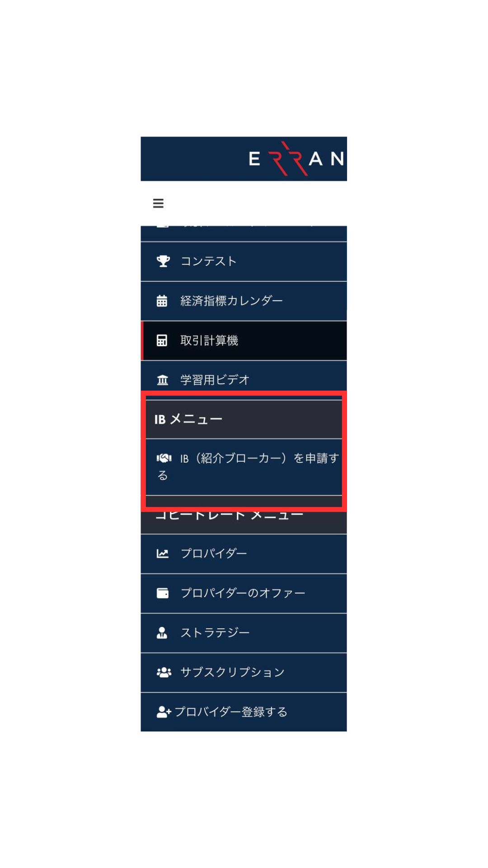Open the コンテスト menu item

pyautogui.click(x=244, y=261)
